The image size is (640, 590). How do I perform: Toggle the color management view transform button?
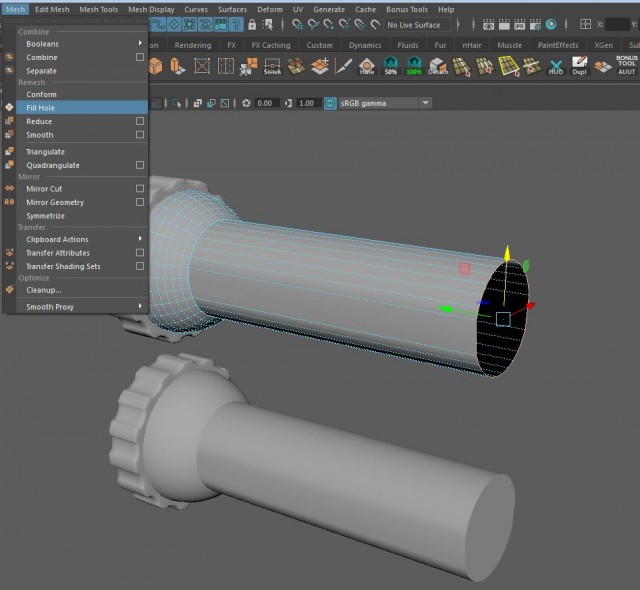[x=330, y=103]
